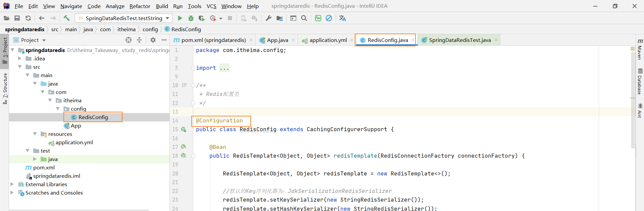Image resolution: width=644 pixels, height=211 pixels.
Task: Build project with the green hammer icon
Action: (66, 18)
